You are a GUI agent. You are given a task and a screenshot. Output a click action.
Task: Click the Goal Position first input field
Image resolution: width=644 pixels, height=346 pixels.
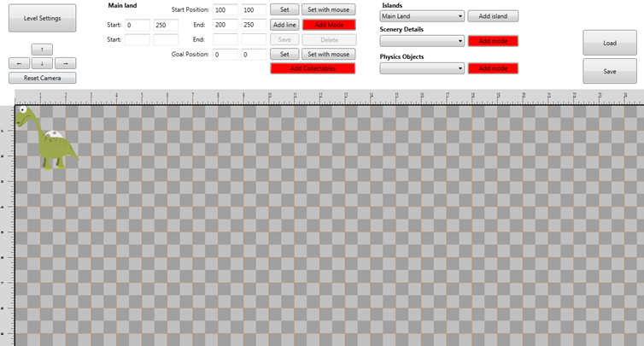coord(225,55)
